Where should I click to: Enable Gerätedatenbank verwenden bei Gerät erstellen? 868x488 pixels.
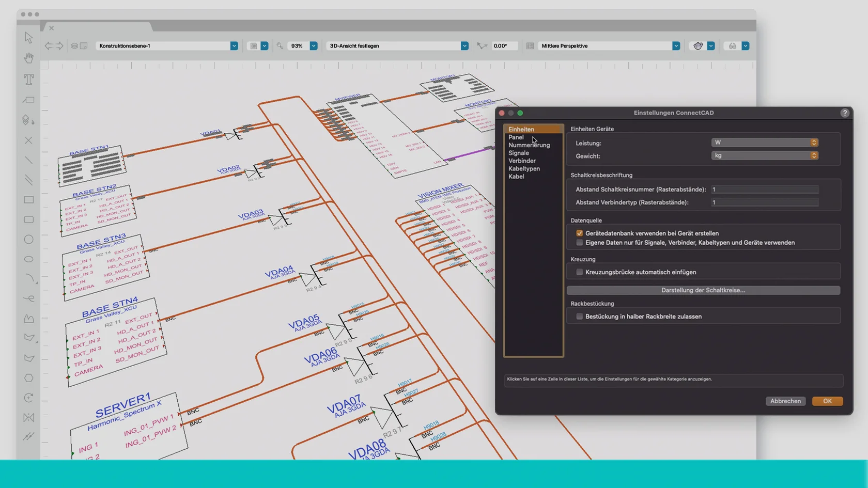[579, 233]
